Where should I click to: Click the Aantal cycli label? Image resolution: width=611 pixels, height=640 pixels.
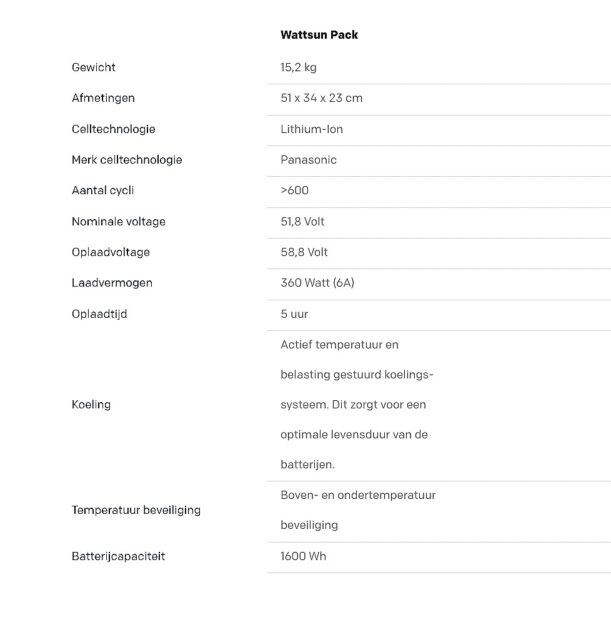(102, 190)
